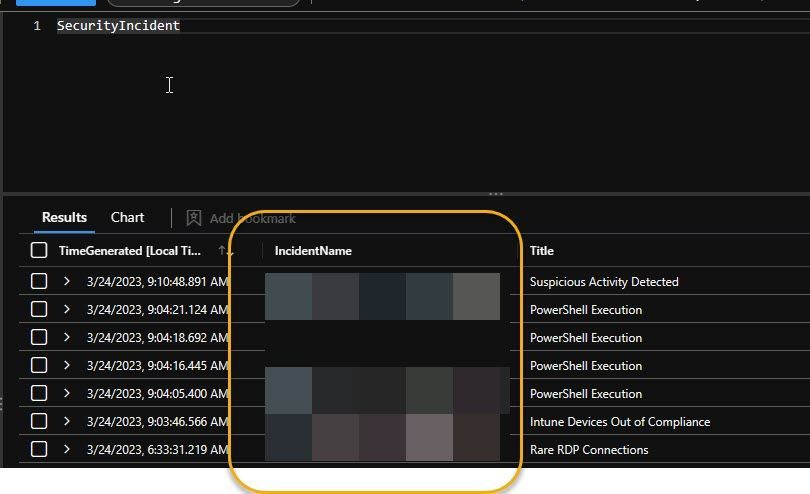Image resolution: width=810 pixels, height=494 pixels.
Task: Select the Rare RDP Connections cell
Action: (589, 450)
